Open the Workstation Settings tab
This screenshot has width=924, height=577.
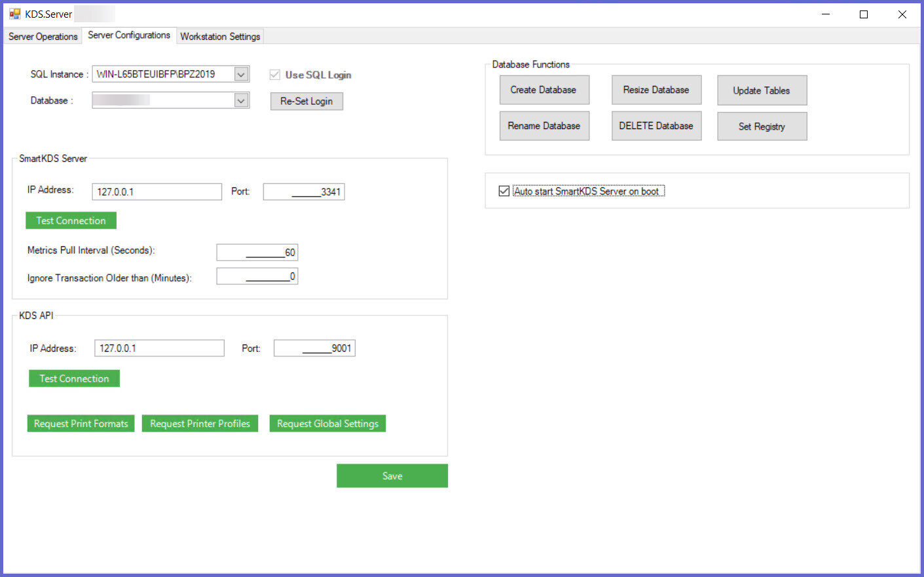coord(220,37)
